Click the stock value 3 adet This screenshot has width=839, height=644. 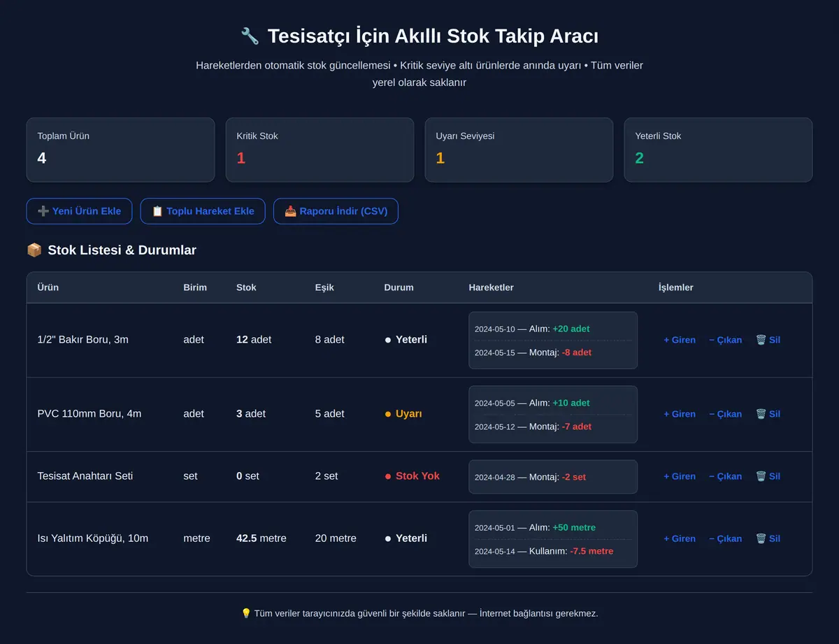click(x=251, y=414)
